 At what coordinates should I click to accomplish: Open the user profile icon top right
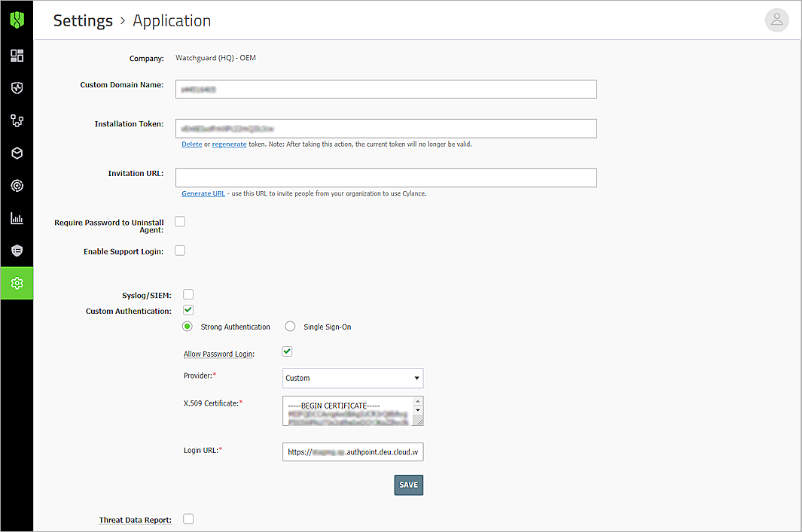click(x=776, y=20)
